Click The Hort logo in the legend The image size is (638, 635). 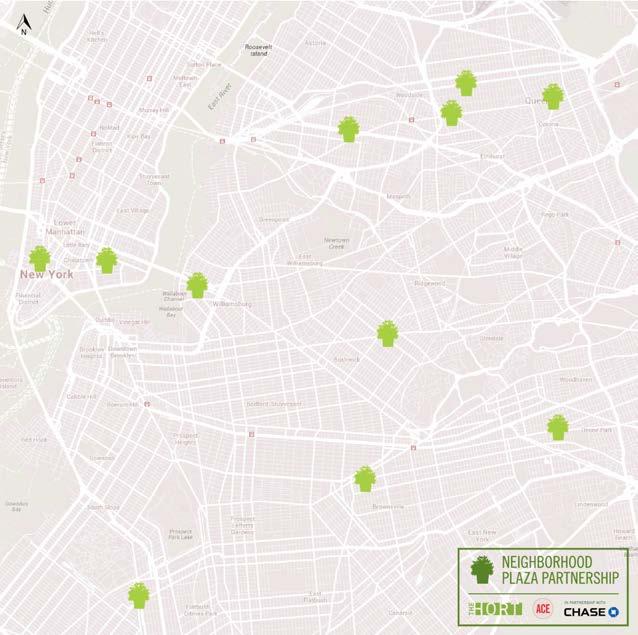(x=496, y=609)
